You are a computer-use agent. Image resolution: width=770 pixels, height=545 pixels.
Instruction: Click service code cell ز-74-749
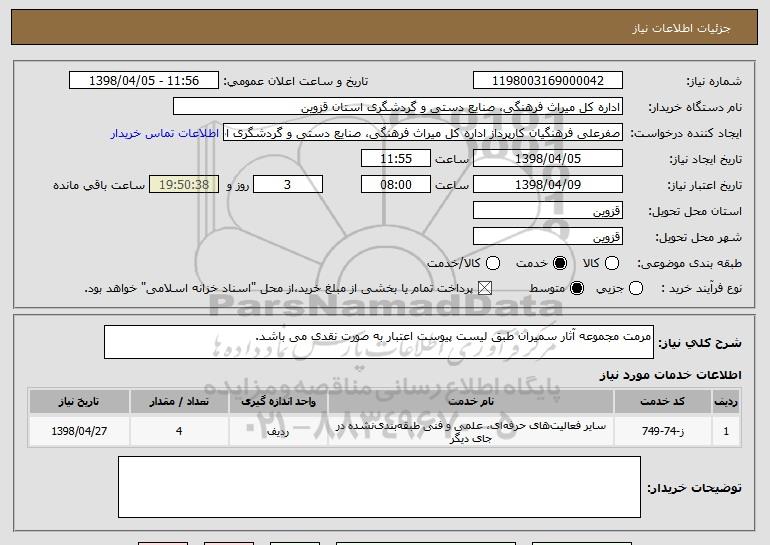662,431
